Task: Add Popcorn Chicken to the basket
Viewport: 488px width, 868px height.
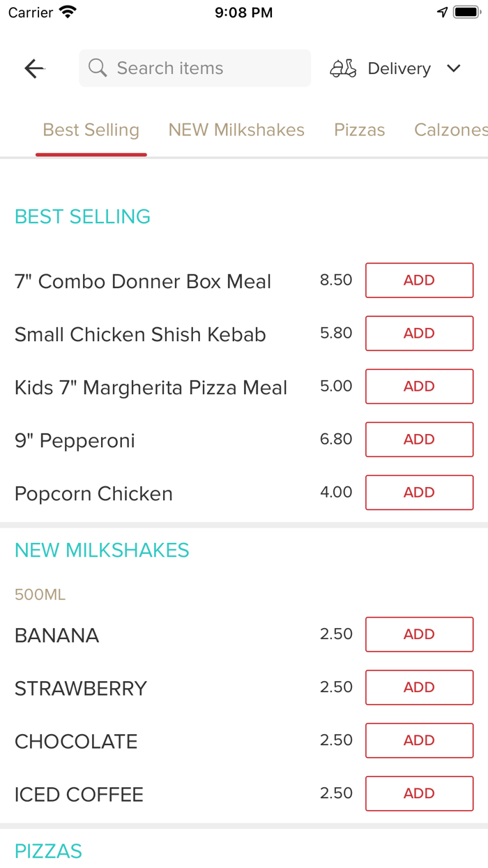Action: 419,492
